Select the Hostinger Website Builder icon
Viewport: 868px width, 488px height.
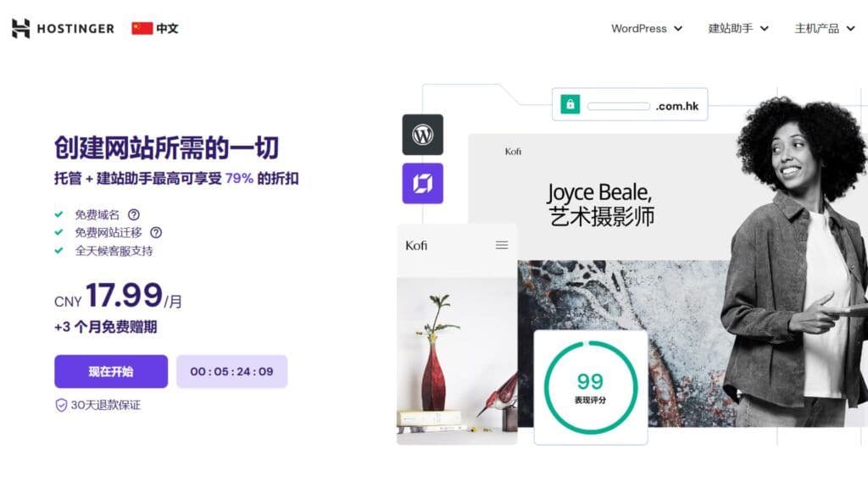423,184
